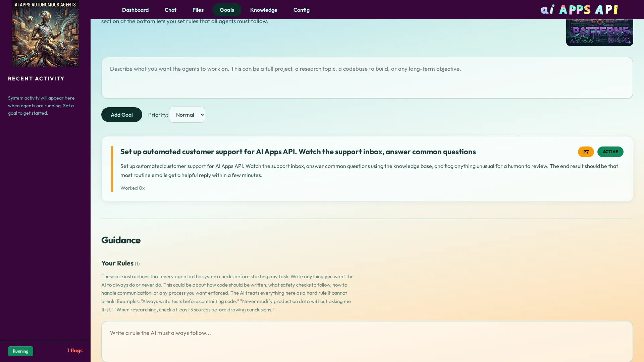
Task: Open the 1 flags link
Action: pyautogui.click(x=75, y=350)
